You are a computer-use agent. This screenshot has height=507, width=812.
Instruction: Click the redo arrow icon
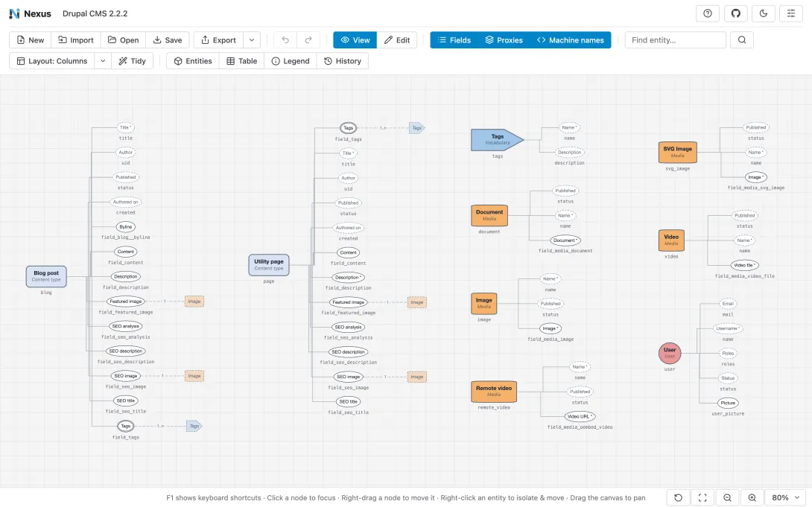[x=308, y=40]
